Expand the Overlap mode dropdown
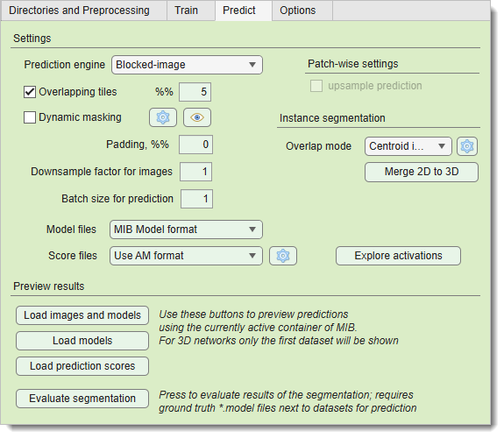Screen dimensions: 504x438 [x=408, y=146]
